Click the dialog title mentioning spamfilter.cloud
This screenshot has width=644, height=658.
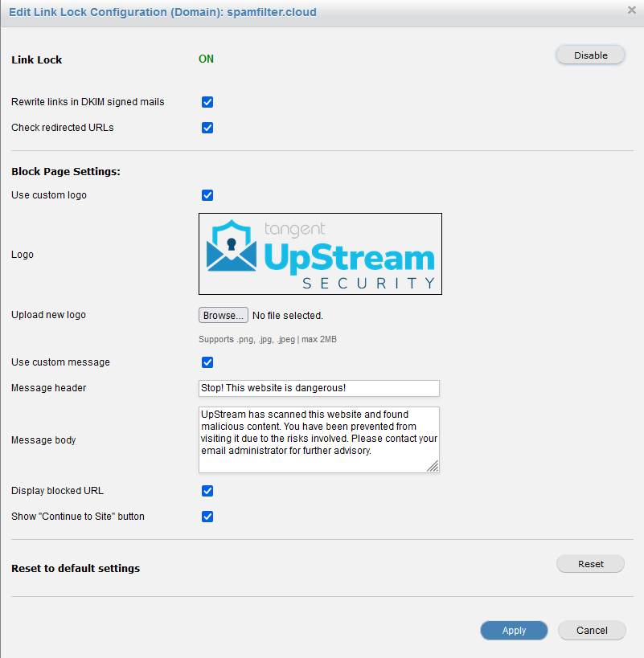point(162,12)
